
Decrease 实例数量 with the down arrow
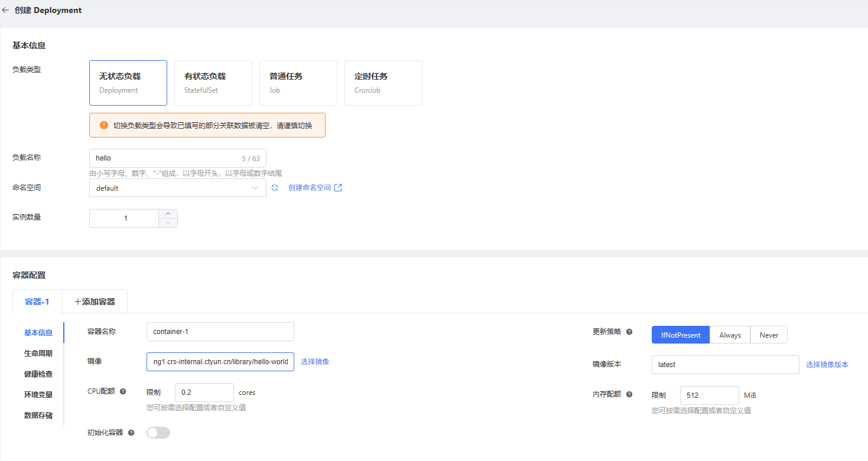pyautogui.click(x=168, y=223)
